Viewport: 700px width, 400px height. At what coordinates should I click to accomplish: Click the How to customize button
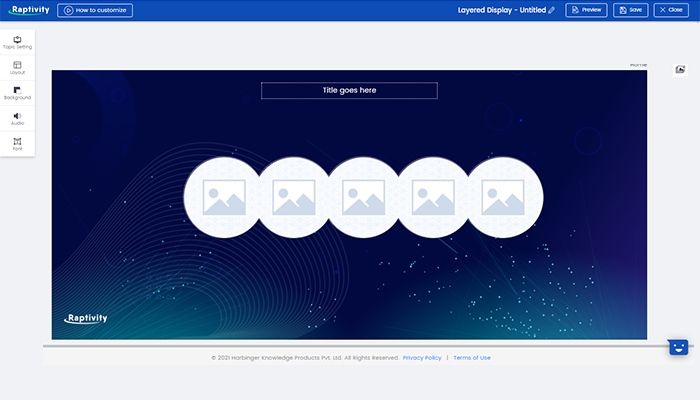coord(95,10)
